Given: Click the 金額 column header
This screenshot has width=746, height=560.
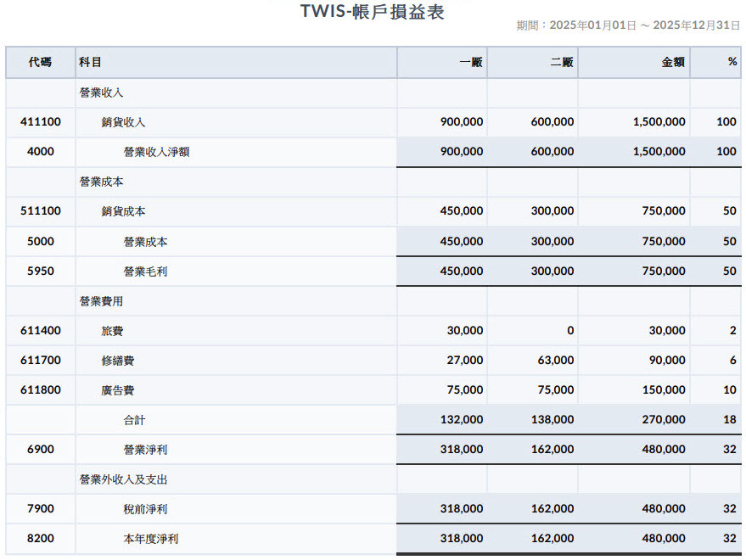Looking at the screenshot, I should click(x=673, y=62).
